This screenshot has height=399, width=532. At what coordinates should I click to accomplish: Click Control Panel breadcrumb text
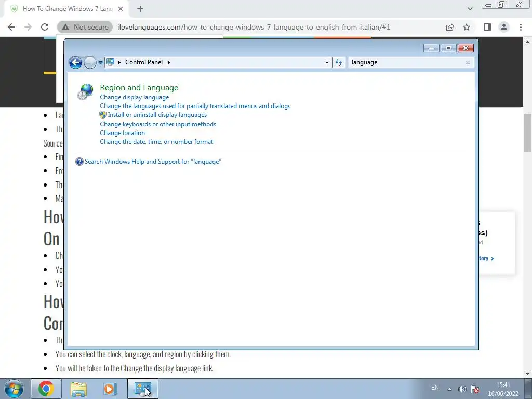point(144,62)
